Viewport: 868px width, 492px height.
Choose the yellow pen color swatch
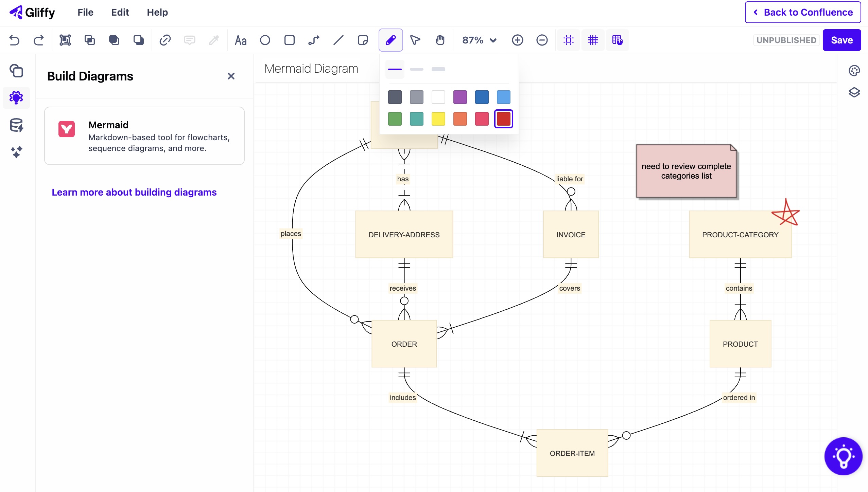tap(438, 119)
